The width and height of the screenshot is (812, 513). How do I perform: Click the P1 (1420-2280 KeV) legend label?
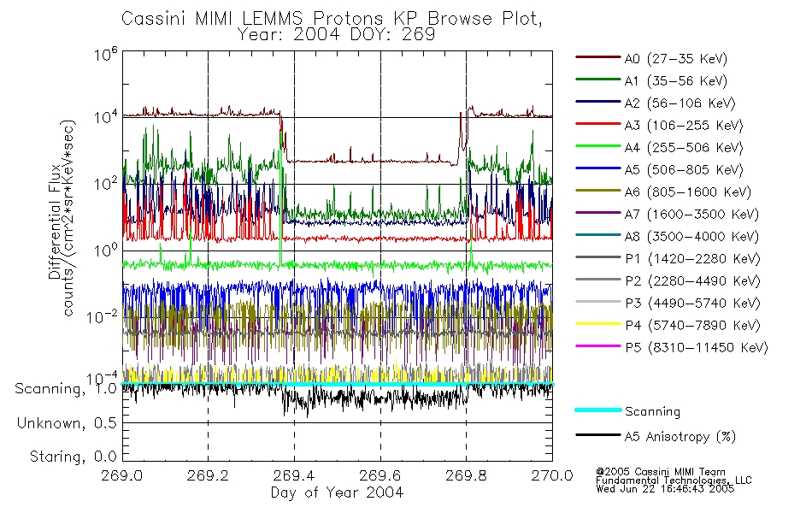pyautogui.click(x=692, y=260)
